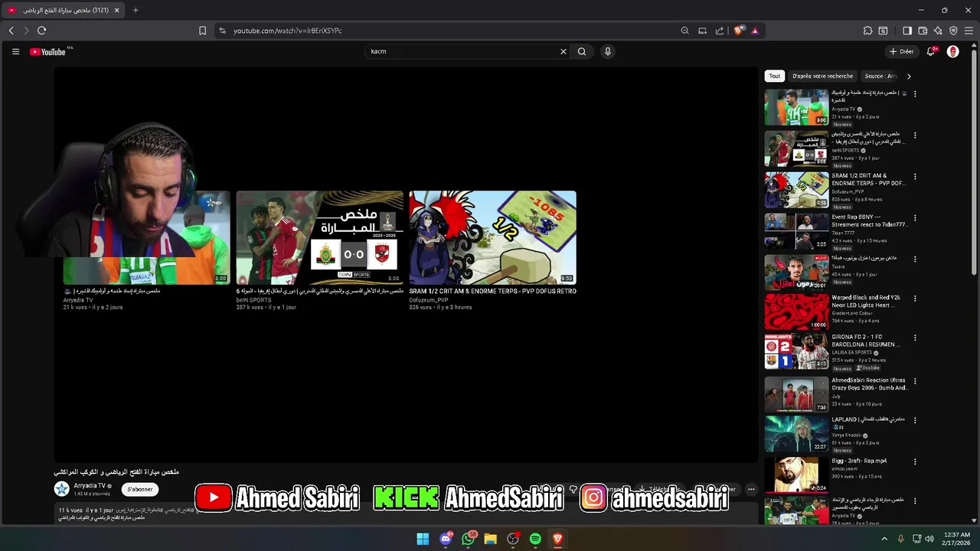Open the Brave main hamburger menu
Viewport: 980px width, 551px height.
click(969, 31)
